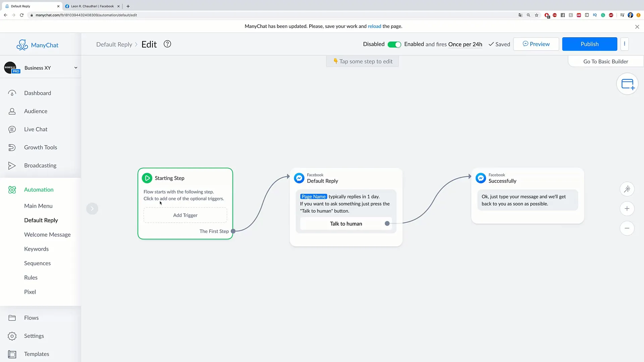Click the Page Name variable tag
This screenshot has width=644, height=362.
pyautogui.click(x=313, y=197)
